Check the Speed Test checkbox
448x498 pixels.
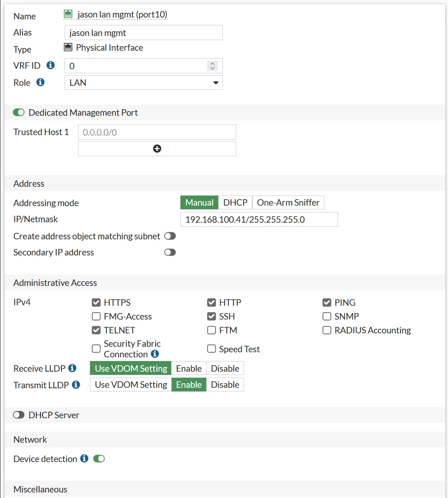[x=211, y=349]
